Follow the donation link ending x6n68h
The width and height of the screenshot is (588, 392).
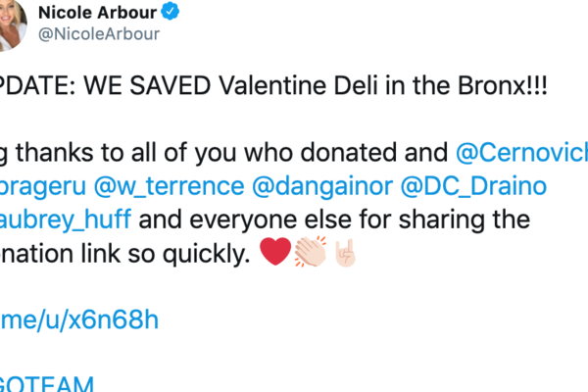[78, 318]
